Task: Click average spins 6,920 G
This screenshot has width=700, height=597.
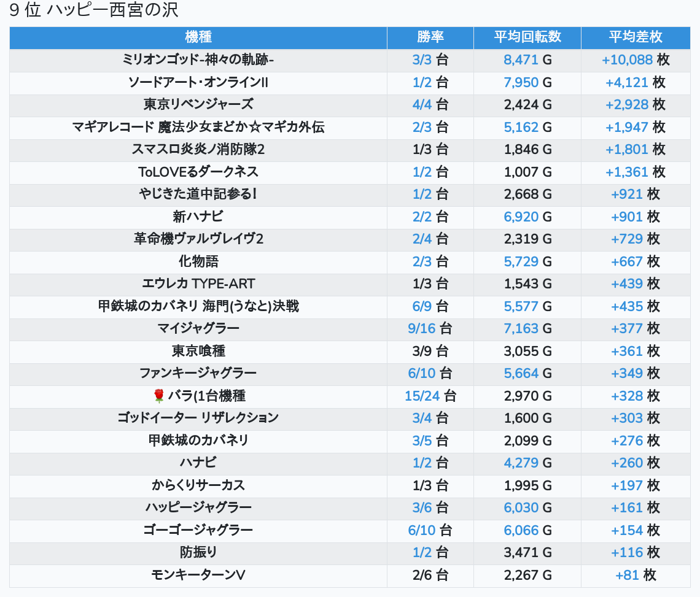Action: (x=527, y=217)
